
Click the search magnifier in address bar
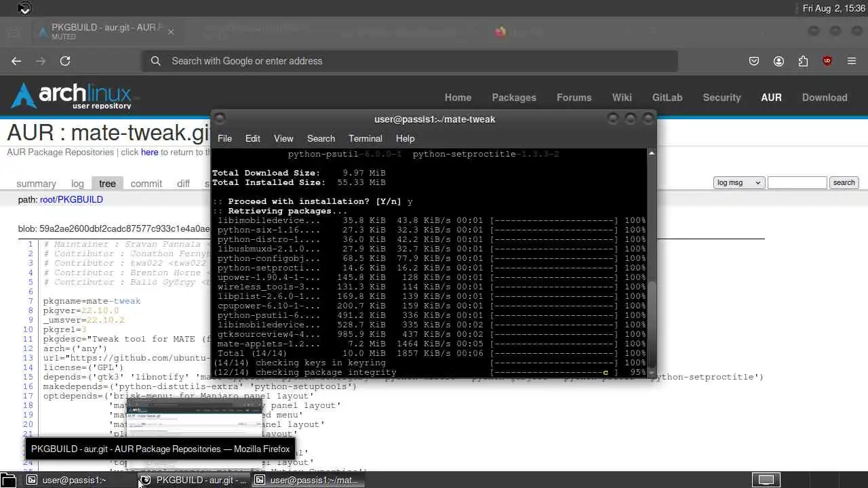click(x=156, y=61)
